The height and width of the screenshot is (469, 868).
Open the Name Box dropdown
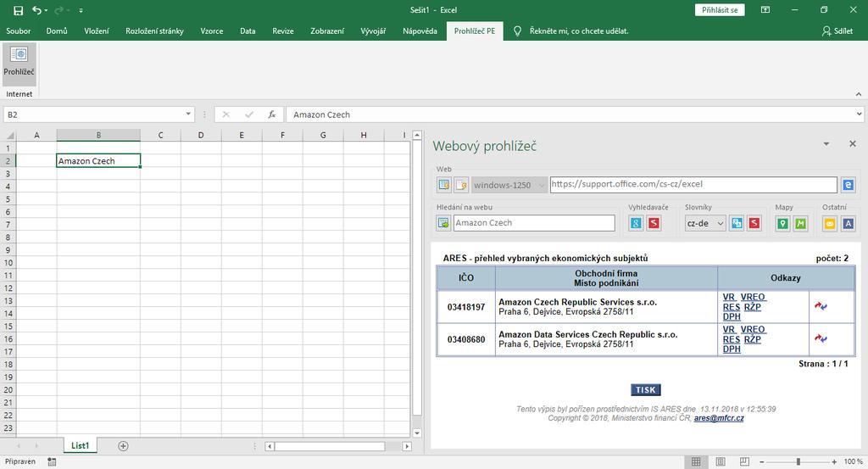[x=188, y=114]
